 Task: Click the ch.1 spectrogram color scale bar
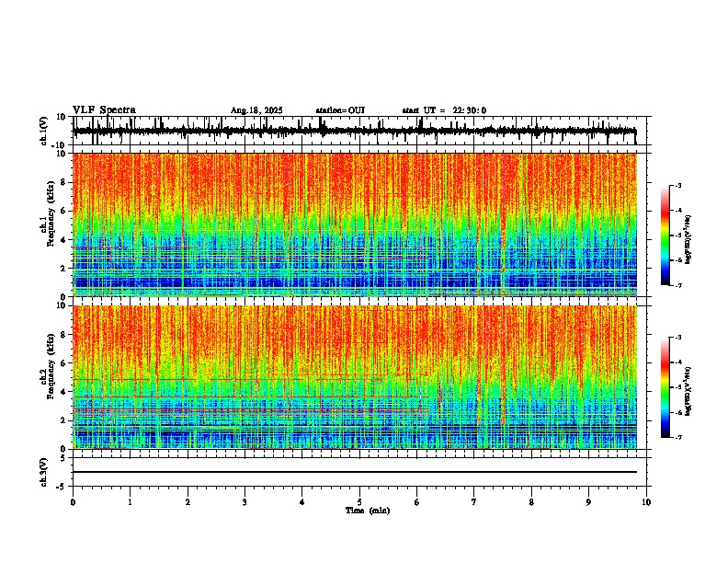pos(665,235)
